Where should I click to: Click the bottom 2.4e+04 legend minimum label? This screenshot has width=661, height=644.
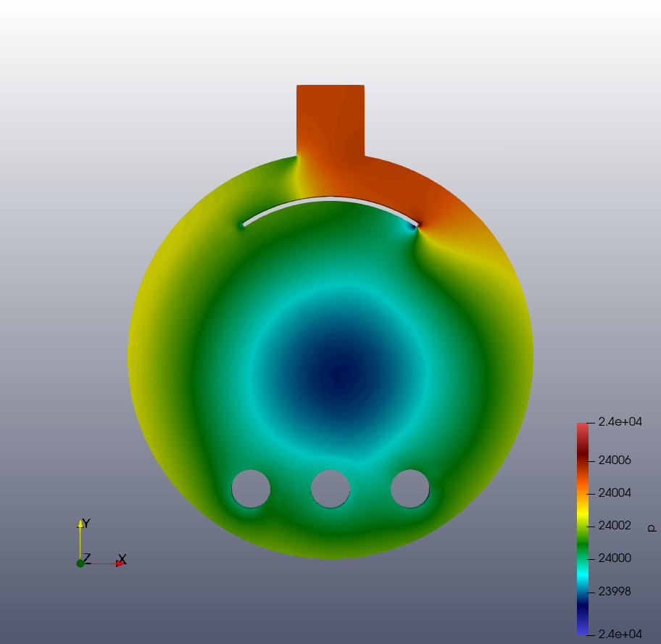(x=620, y=634)
